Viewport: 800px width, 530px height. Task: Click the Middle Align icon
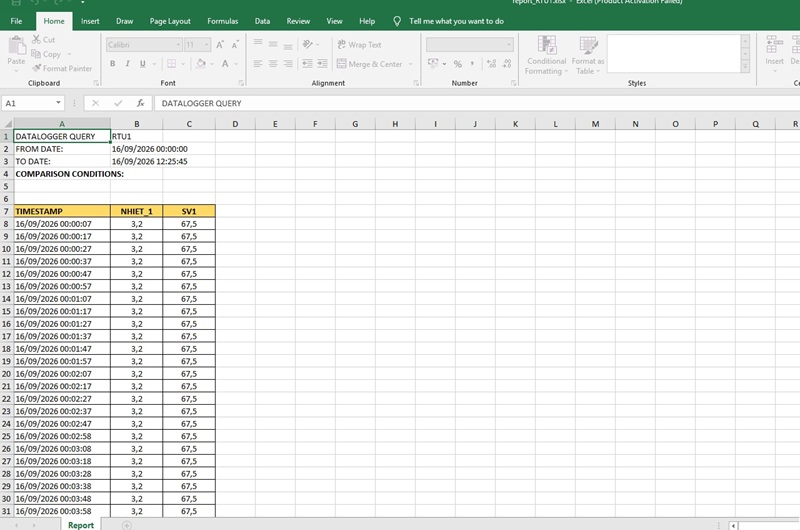tap(273, 44)
